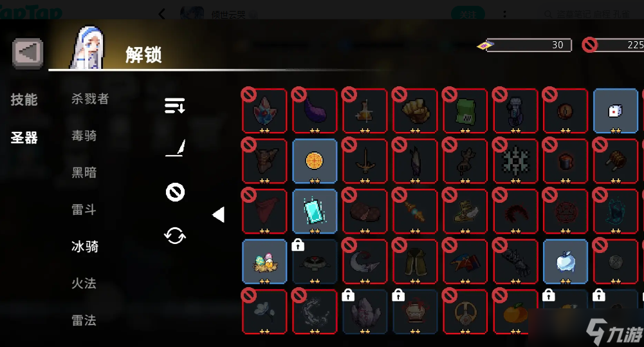The width and height of the screenshot is (644, 347).
Task: Collapse panel with white left triangle
Action: coord(219,214)
